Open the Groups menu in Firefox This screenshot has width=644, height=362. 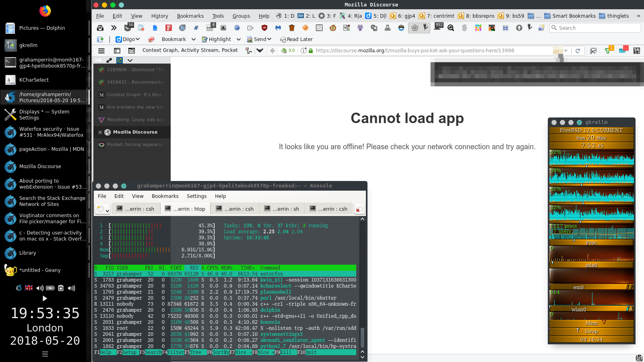tap(241, 16)
